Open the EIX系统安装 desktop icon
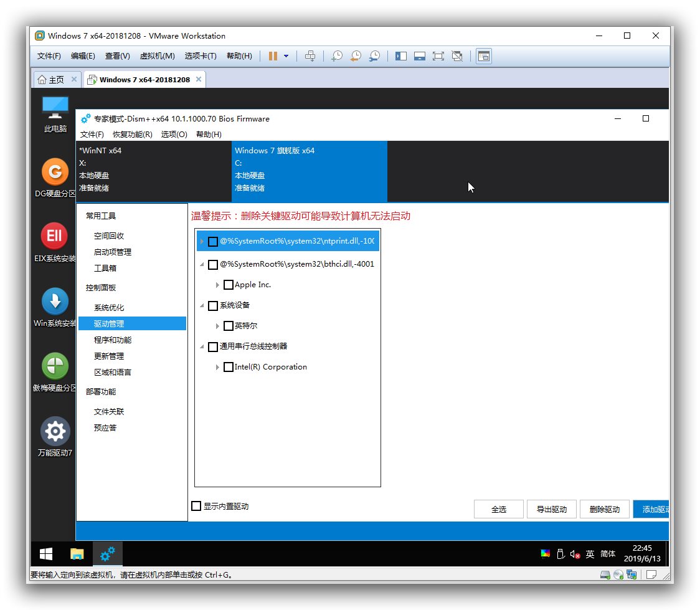The image size is (700, 610). click(55, 237)
